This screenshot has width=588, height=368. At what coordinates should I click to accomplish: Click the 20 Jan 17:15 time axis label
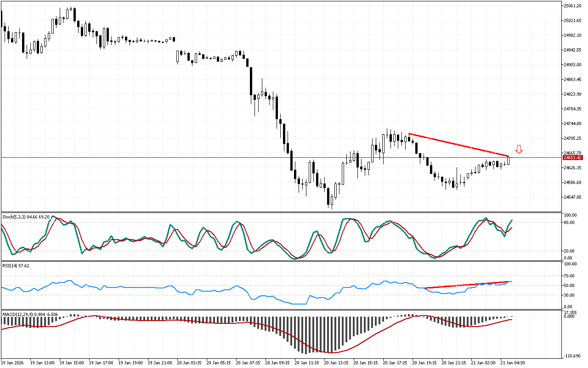396,363
